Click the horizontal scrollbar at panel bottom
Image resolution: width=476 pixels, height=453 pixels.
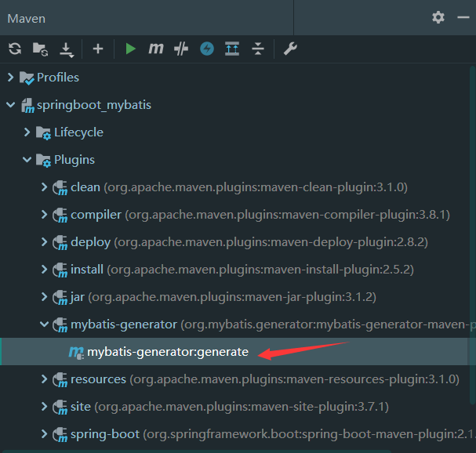point(196,451)
